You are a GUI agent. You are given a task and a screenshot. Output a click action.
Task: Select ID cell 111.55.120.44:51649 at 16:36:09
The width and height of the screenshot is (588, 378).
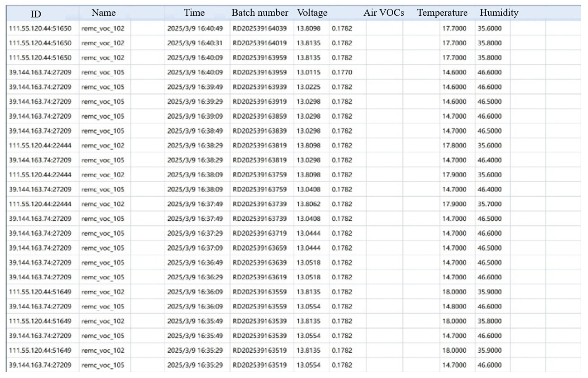pos(40,292)
